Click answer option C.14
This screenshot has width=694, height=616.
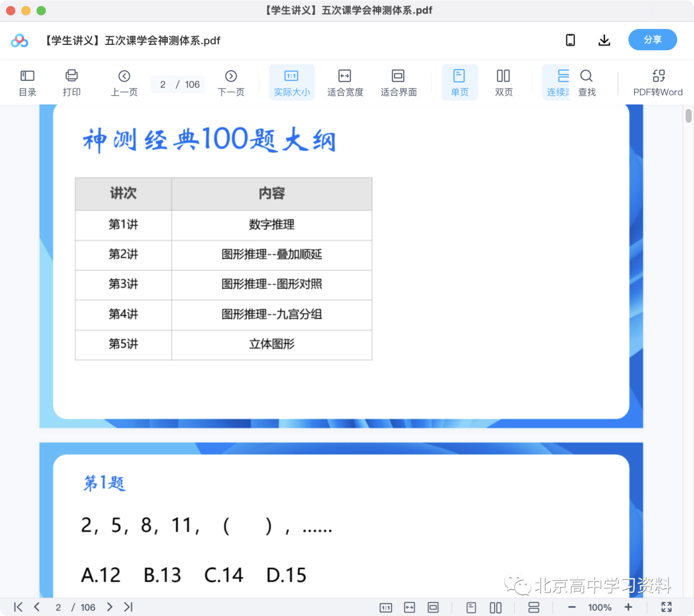click(x=224, y=575)
